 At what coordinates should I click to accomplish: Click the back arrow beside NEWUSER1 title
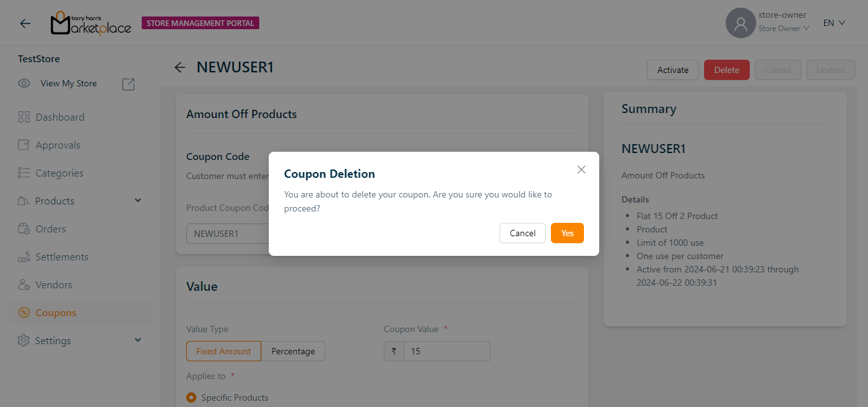click(180, 67)
